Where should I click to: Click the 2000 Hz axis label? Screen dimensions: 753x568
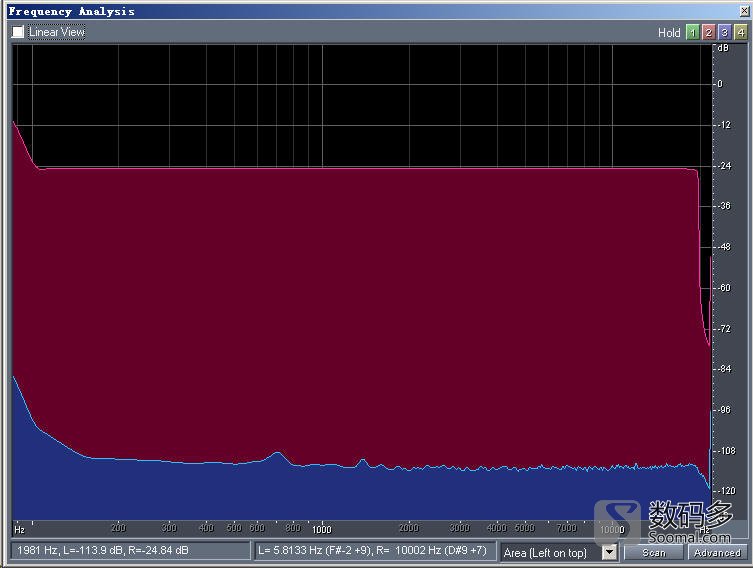(409, 528)
